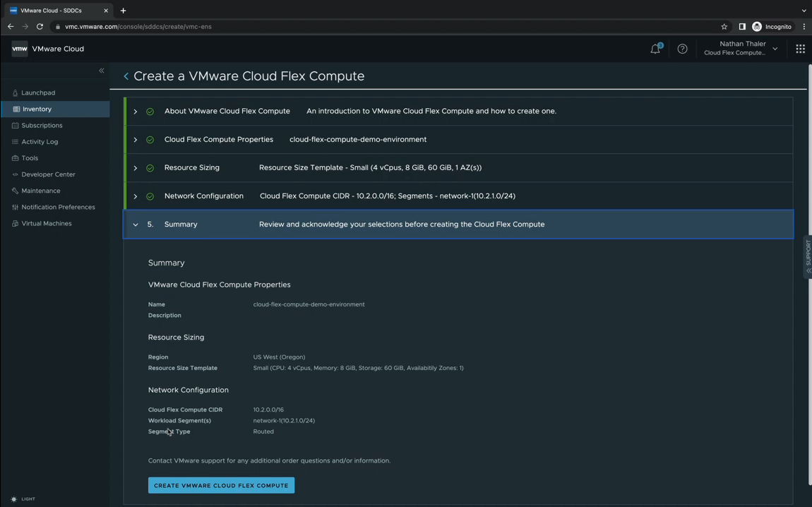Close the VMware Cloud - SDDCs tab

(x=106, y=11)
